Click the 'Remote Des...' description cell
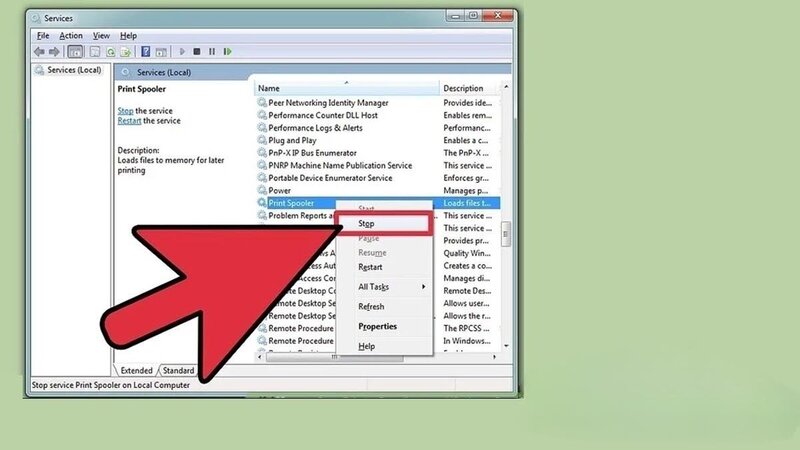The width and height of the screenshot is (800, 450). pos(467,290)
